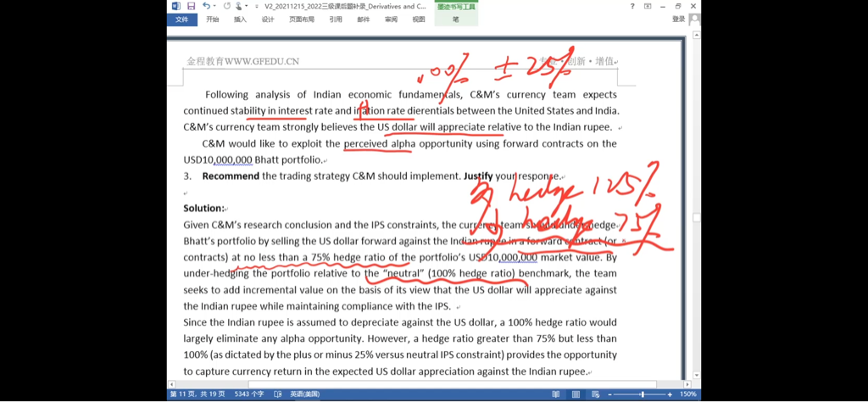
Task: Click the vertical scrollbar thumb
Action: [697, 218]
